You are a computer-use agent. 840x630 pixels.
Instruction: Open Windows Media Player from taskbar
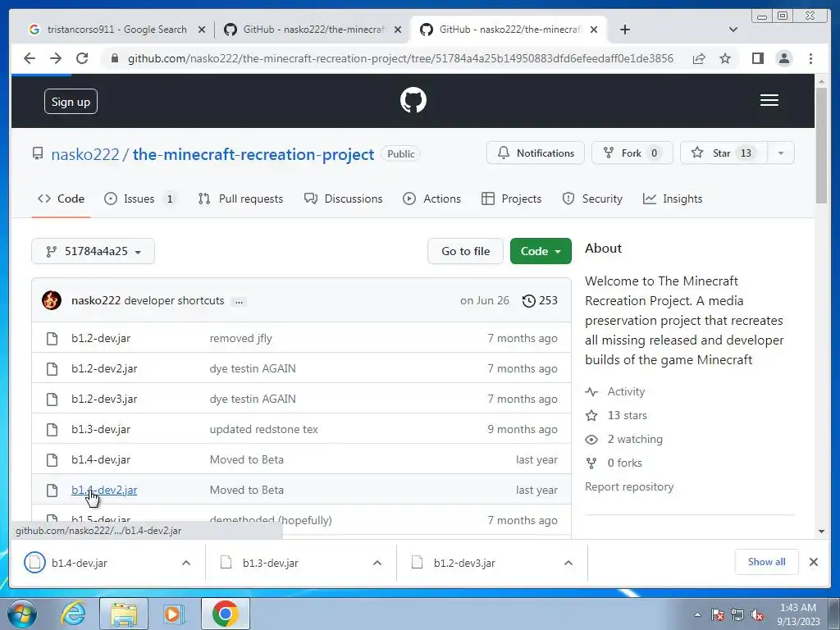174,614
